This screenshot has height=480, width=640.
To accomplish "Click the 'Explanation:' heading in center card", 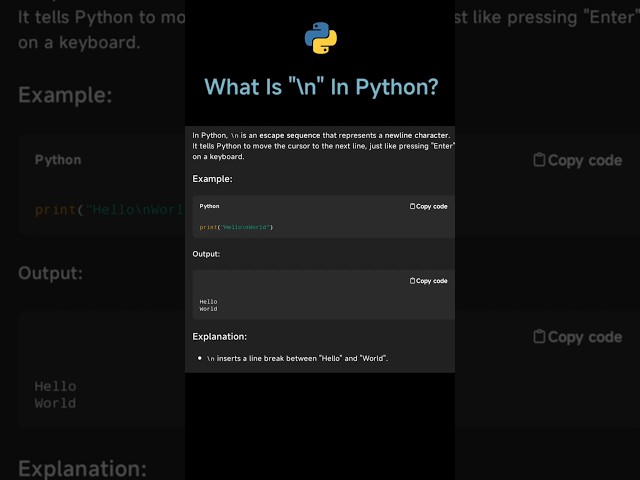I will coord(220,337).
